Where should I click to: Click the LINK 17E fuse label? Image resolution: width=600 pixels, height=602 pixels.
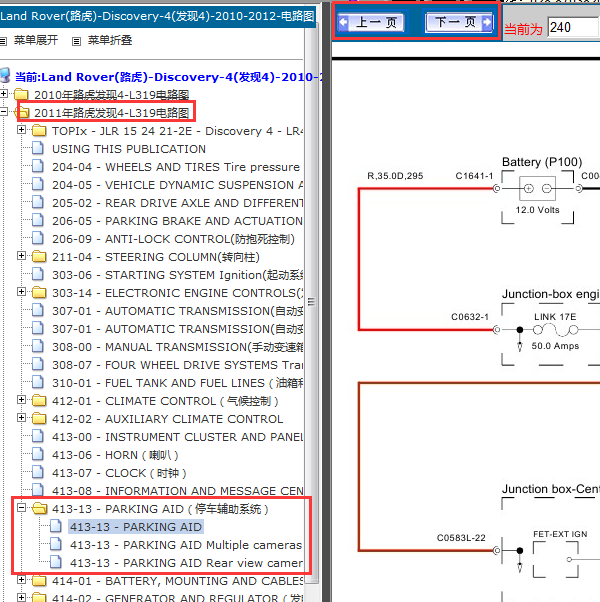(555, 317)
